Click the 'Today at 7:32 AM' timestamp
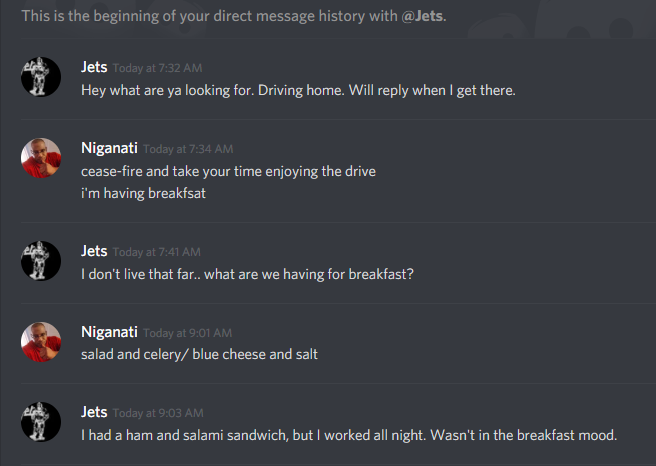This screenshot has width=656, height=466. [157, 69]
